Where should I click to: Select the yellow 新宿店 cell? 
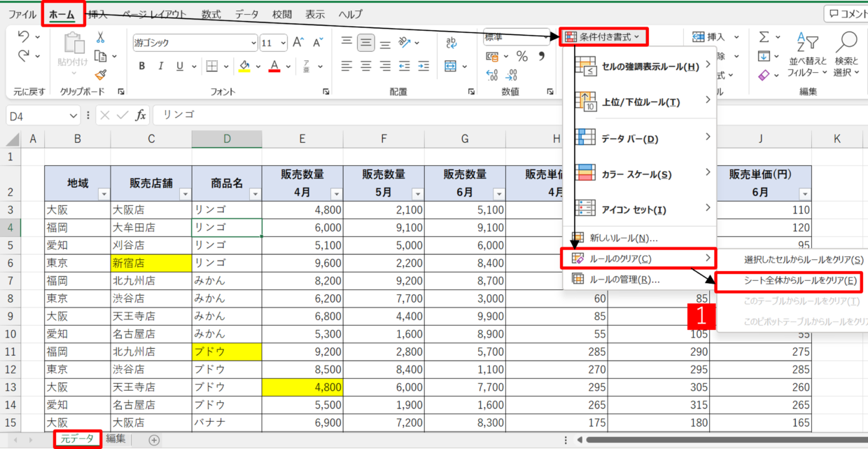tap(150, 263)
